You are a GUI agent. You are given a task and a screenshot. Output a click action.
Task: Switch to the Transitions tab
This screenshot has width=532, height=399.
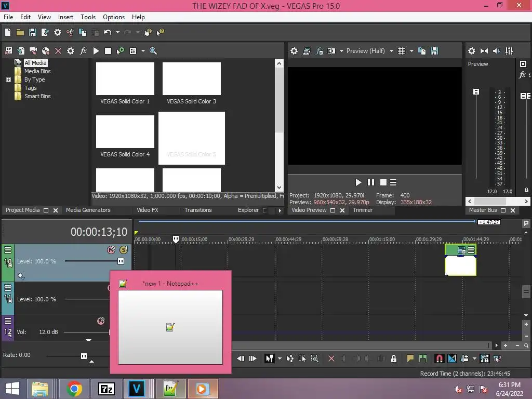[198, 210]
